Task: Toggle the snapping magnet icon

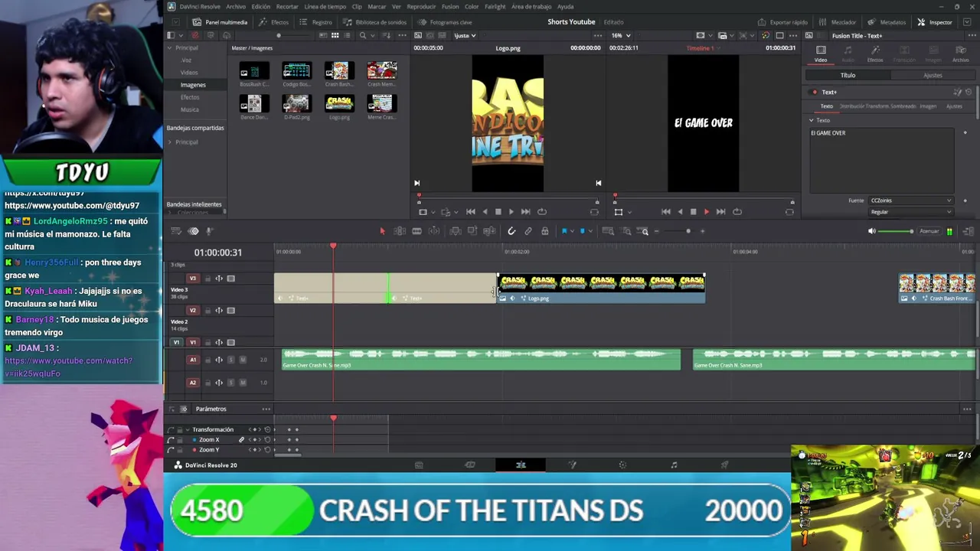Action: pyautogui.click(x=511, y=231)
